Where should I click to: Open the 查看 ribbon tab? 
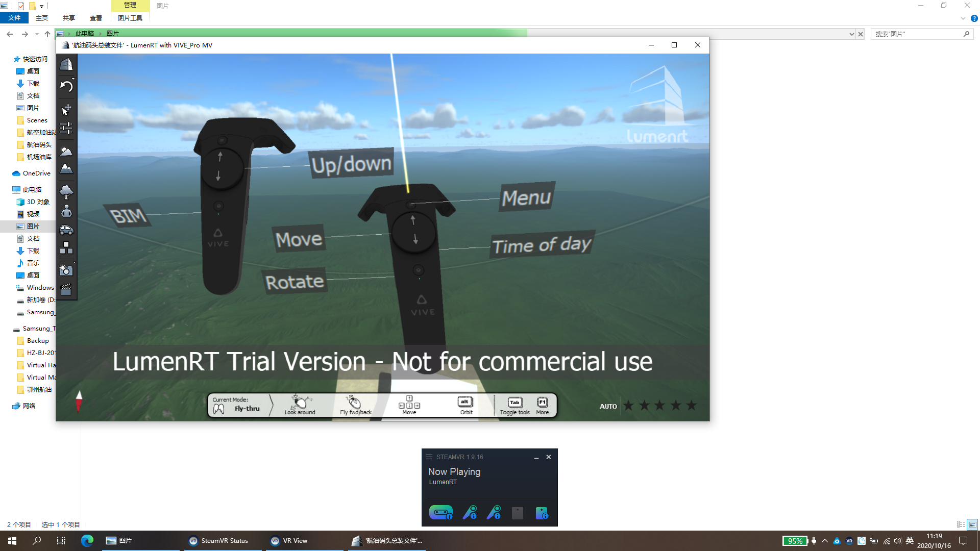(x=96, y=18)
